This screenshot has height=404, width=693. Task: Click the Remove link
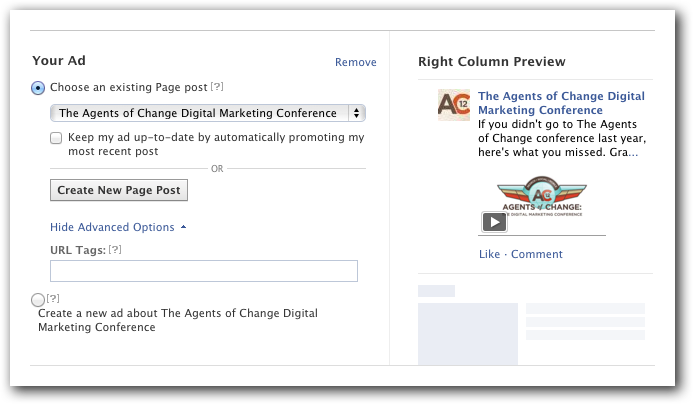[355, 62]
